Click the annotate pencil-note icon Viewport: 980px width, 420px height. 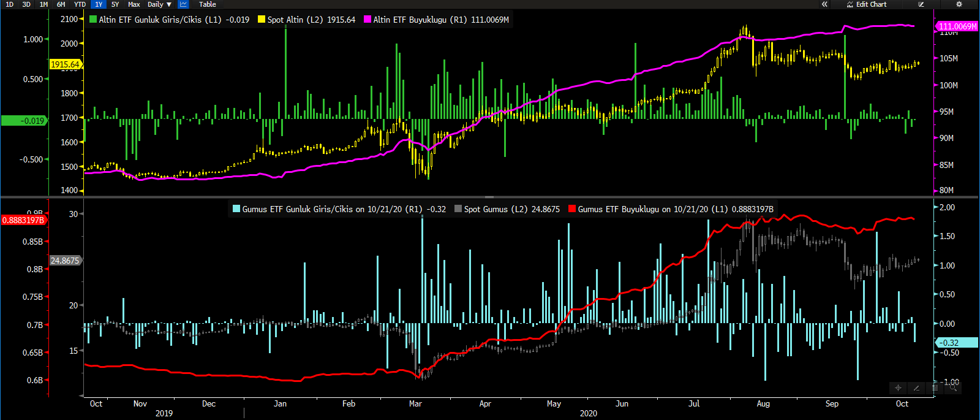pyautogui.click(x=921, y=4)
